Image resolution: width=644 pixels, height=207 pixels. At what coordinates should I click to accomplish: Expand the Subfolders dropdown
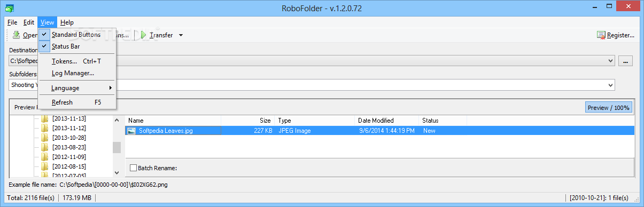click(x=611, y=85)
